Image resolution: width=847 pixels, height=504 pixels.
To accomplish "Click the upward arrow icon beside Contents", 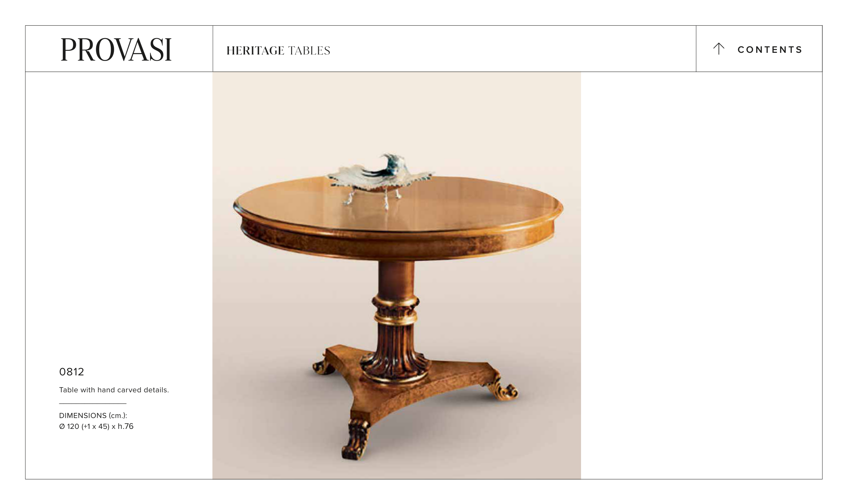I will pos(719,49).
